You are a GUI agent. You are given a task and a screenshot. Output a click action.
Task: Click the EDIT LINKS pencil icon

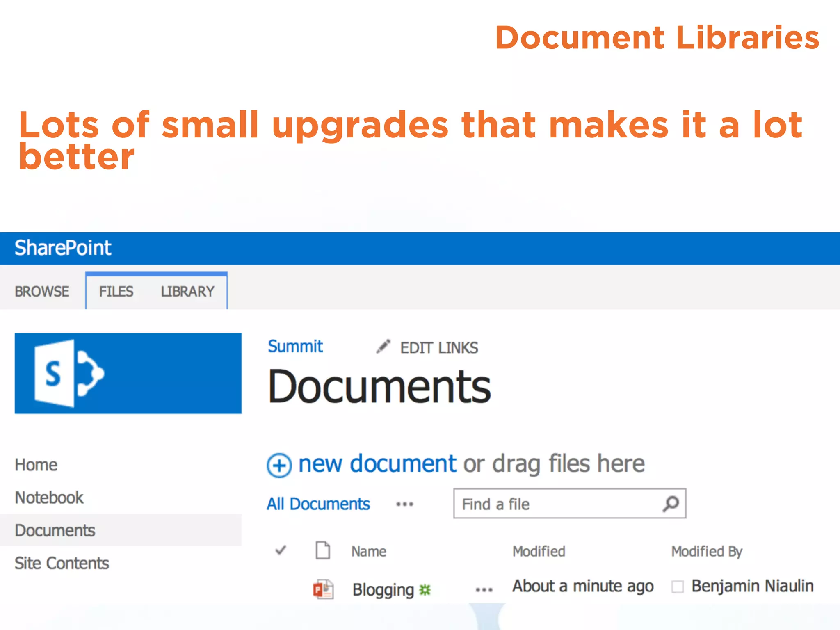383,347
